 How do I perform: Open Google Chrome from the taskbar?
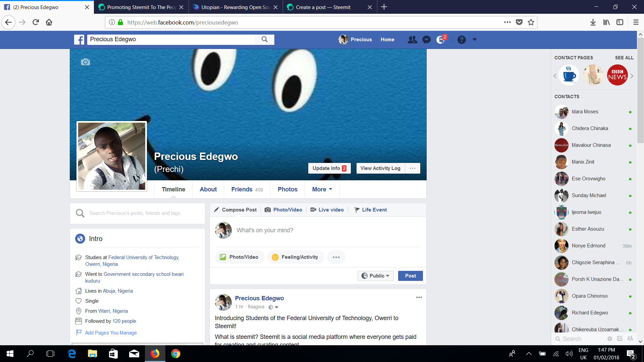click(x=175, y=353)
